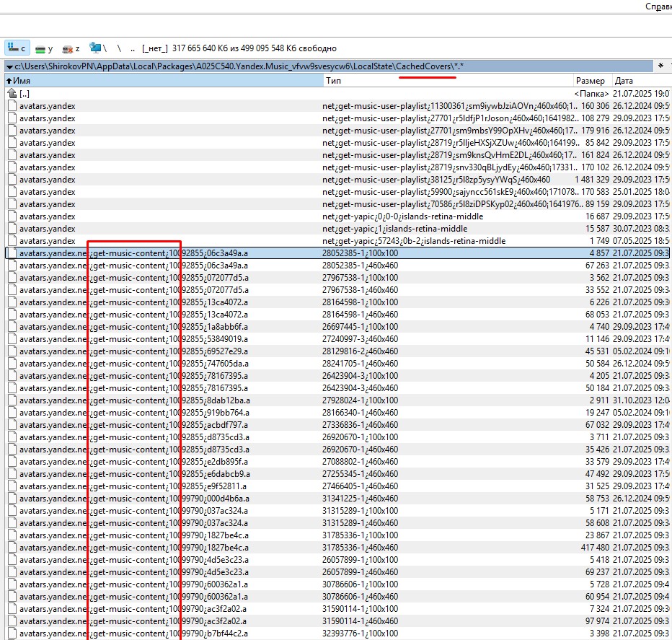Click the up-folder icon of the [..] entry
672x640 pixels.
pyautogui.click(x=12, y=94)
